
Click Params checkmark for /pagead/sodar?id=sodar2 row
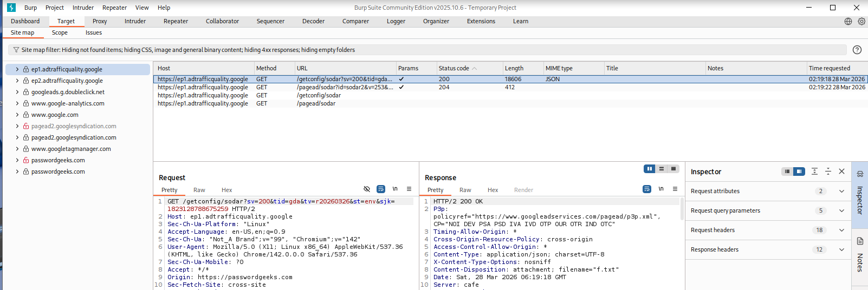pos(401,87)
